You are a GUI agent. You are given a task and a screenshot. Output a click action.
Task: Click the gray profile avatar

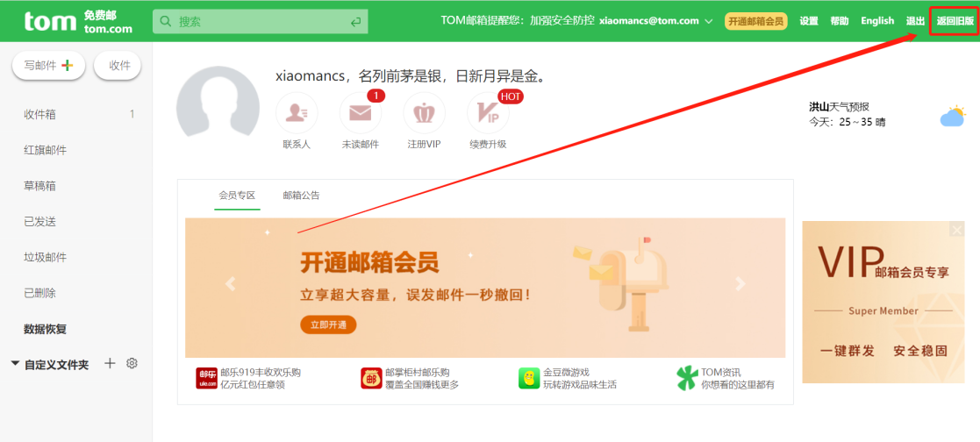[218, 101]
